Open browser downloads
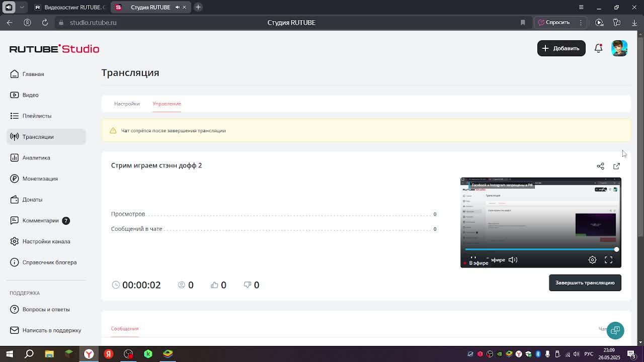Viewport: 644px width, 362px height. tap(634, 23)
